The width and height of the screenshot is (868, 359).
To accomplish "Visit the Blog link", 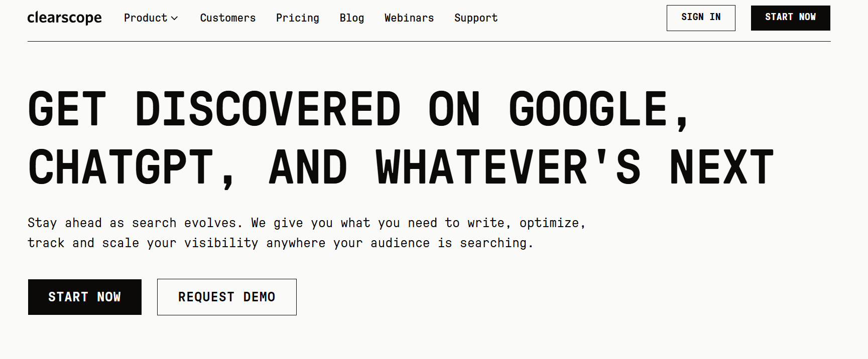I will pos(352,18).
